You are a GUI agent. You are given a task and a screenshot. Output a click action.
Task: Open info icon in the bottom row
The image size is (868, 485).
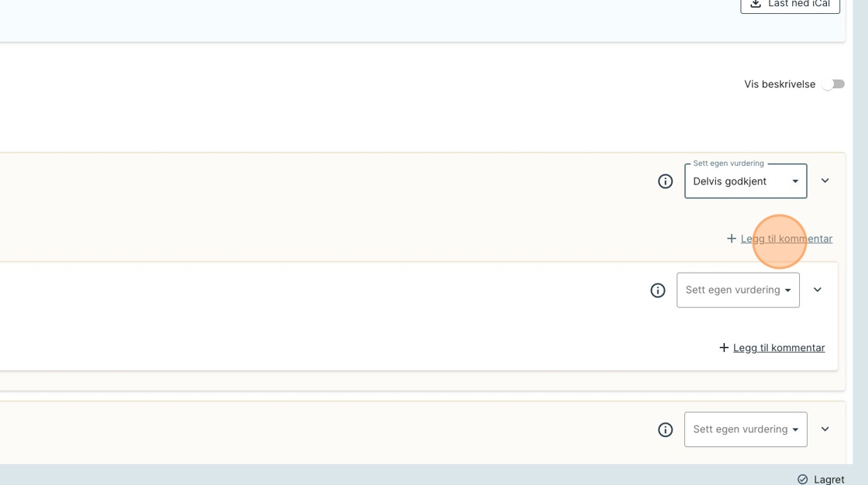[x=665, y=430]
